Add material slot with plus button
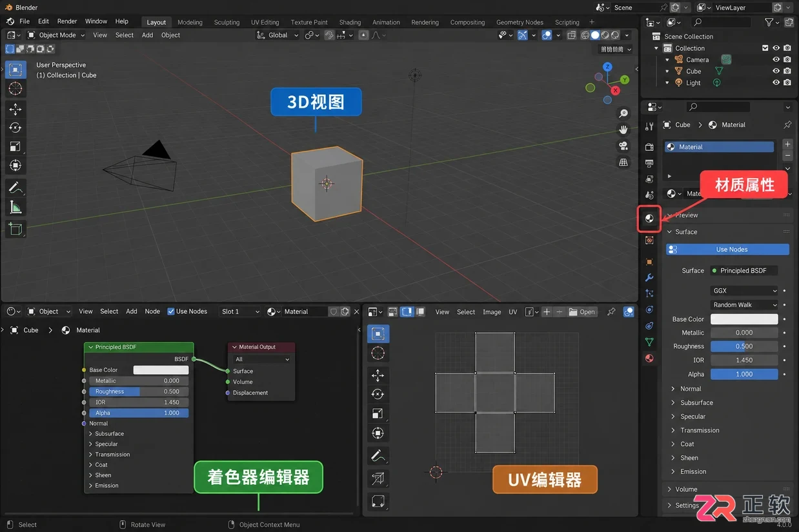The width and height of the screenshot is (799, 532). [x=787, y=144]
